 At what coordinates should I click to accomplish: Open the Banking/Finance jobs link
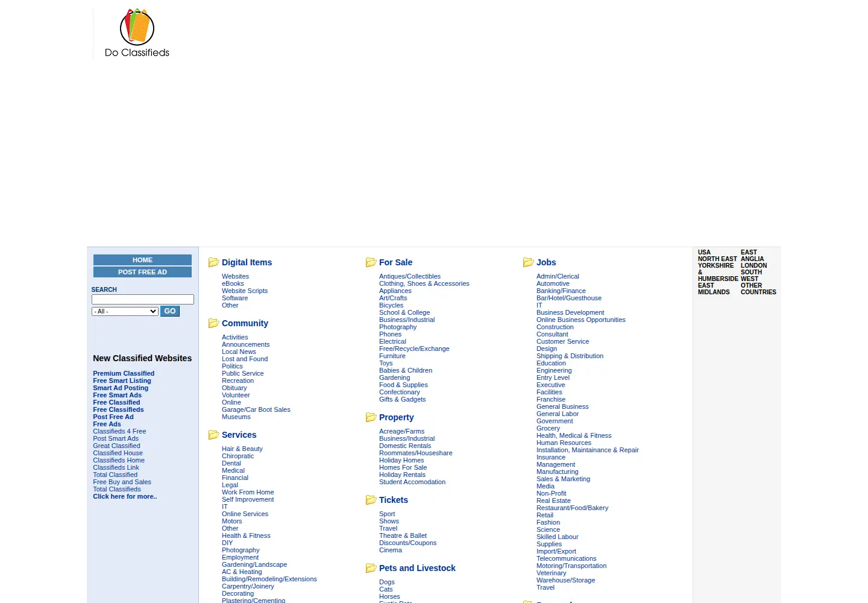pos(561,291)
